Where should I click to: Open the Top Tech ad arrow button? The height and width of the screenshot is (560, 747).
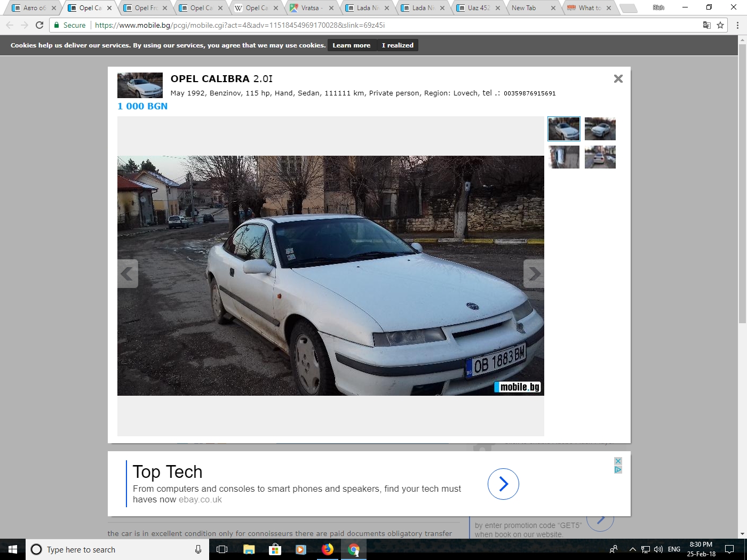[503, 484]
